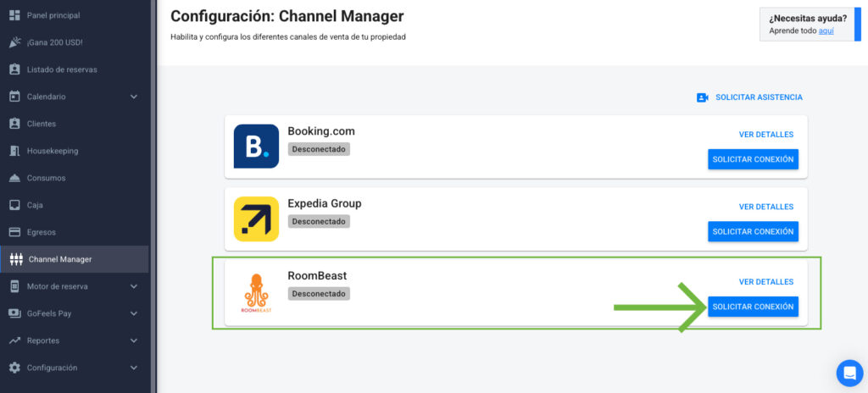This screenshot has height=393, width=868.
Task: Click the Reportes trend chart icon
Action: click(x=15, y=340)
